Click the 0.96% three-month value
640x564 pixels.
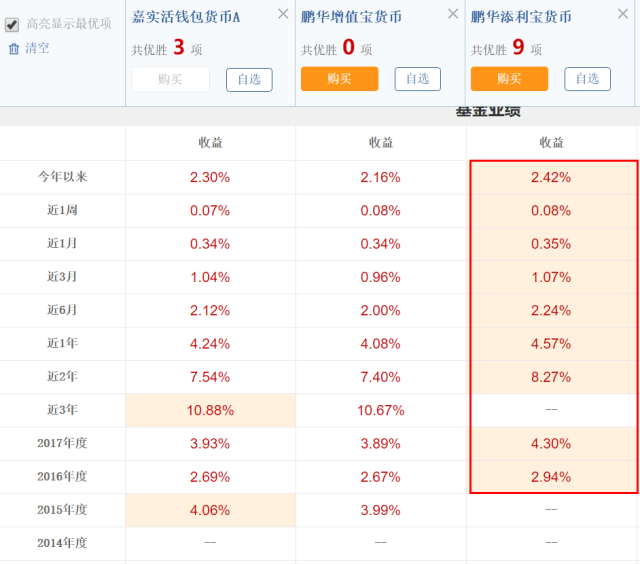click(380, 278)
